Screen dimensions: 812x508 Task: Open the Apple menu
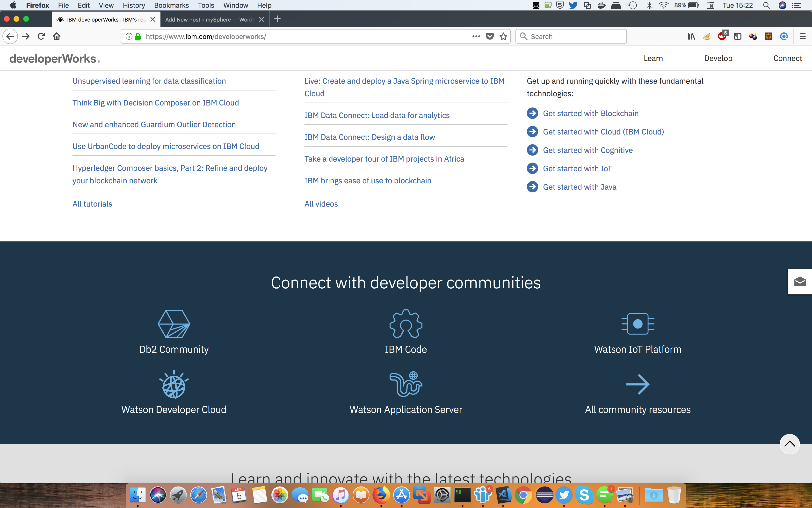pyautogui.click(x=13, y=5)
